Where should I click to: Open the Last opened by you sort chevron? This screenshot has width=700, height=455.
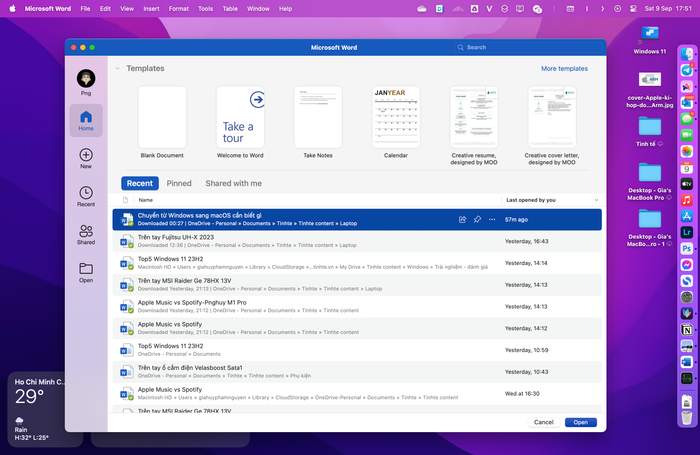596,200
